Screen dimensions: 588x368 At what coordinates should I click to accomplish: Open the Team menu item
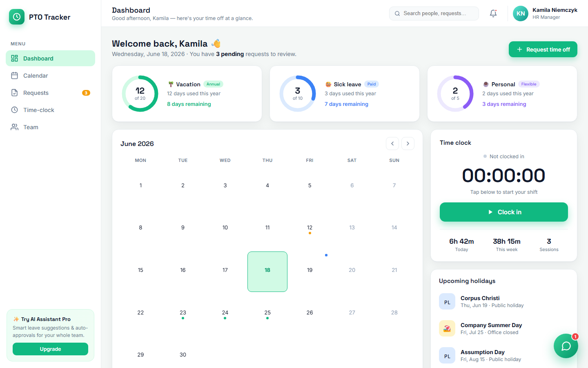click(x=50, y=127)
